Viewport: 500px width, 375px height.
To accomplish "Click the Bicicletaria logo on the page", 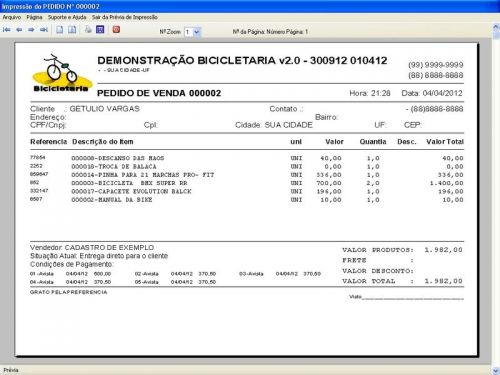I will [62, 73].
